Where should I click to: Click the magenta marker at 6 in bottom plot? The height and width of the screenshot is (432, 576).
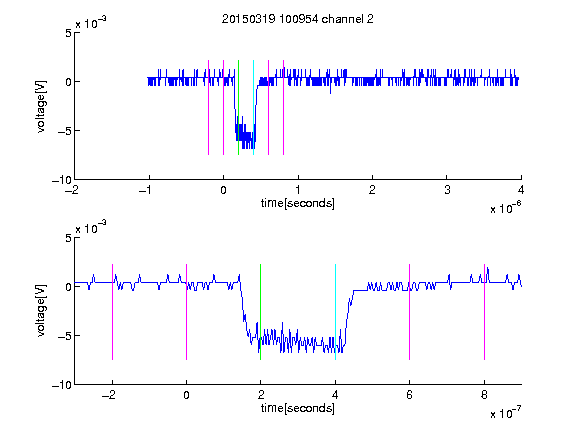pos(410,312)
